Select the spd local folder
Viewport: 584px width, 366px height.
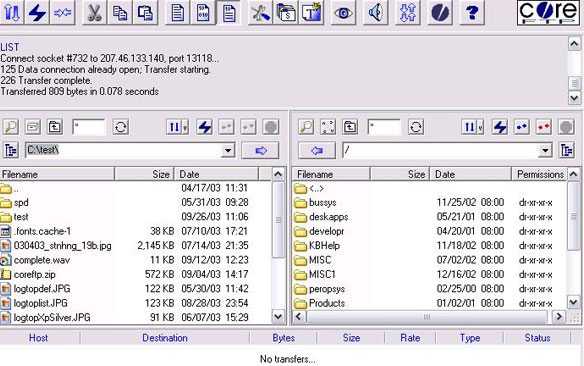point(21,203)
